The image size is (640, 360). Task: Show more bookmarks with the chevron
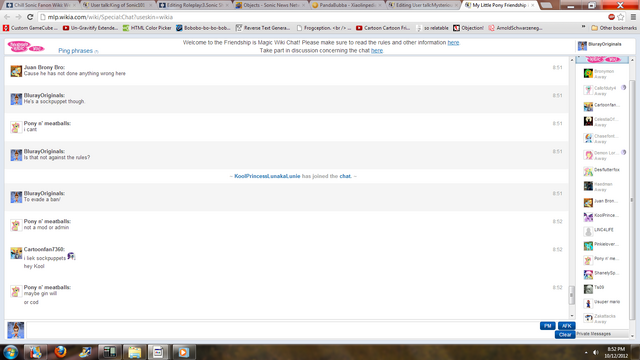[x=583, y=27]
